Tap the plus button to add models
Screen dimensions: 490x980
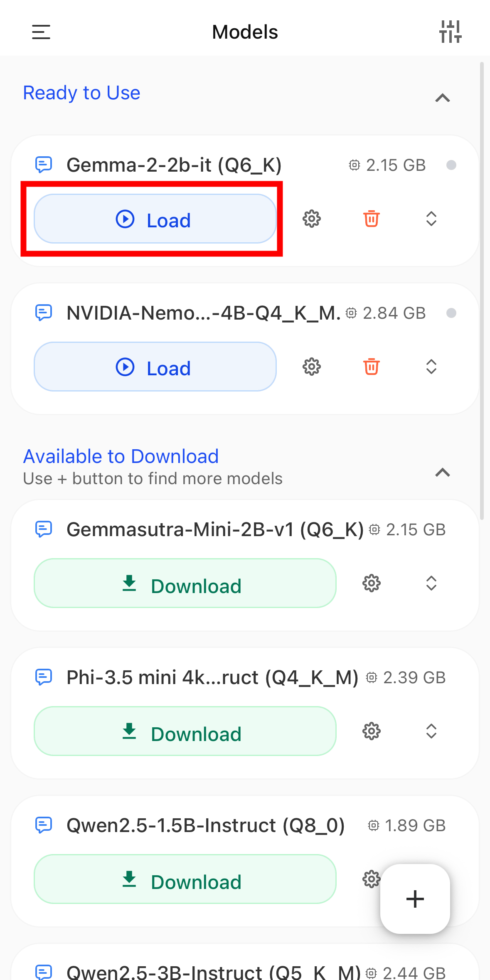pyautogui.click(x=415, y=899)
